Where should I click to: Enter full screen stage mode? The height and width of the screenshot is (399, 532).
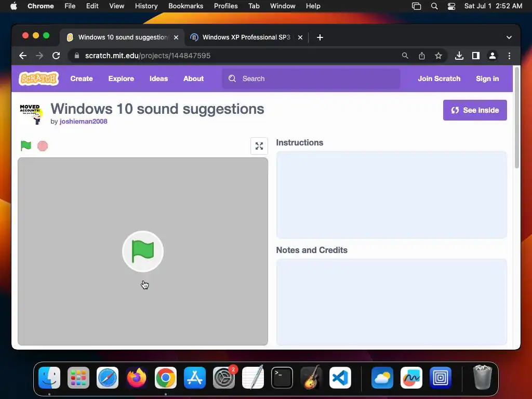pyautogui.click(x=259, y=146)
